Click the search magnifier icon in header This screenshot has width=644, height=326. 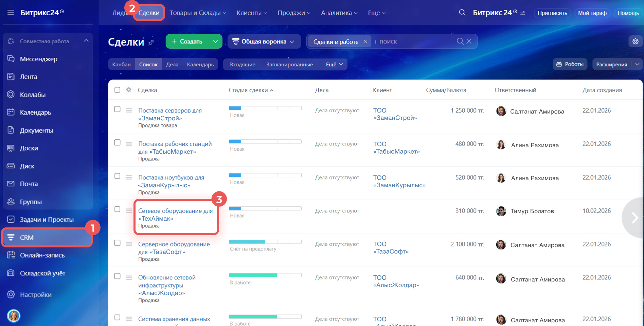tap(462, 13)
